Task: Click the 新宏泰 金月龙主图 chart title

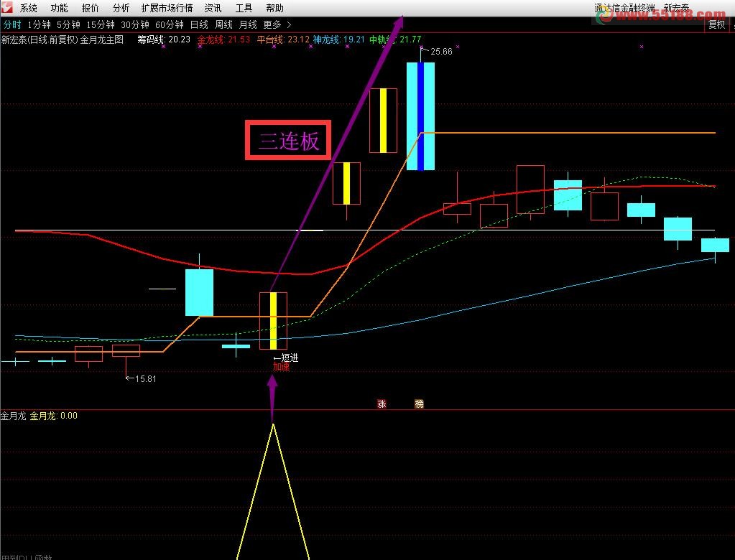Action: [x=63, y=39]
